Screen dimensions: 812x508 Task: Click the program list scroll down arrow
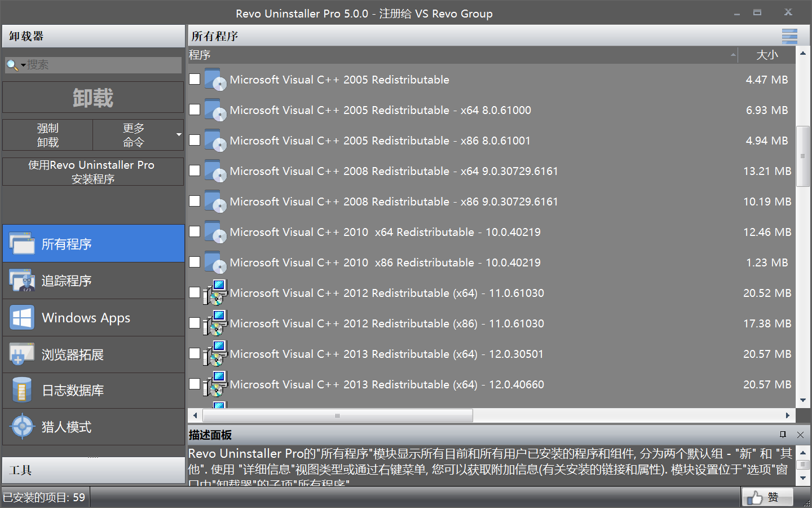click(x=803, y=401)
